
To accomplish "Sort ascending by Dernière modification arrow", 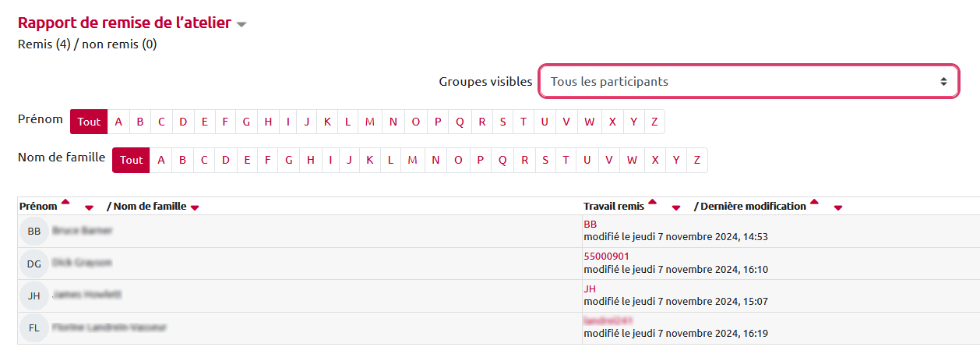I will point(814,203).
